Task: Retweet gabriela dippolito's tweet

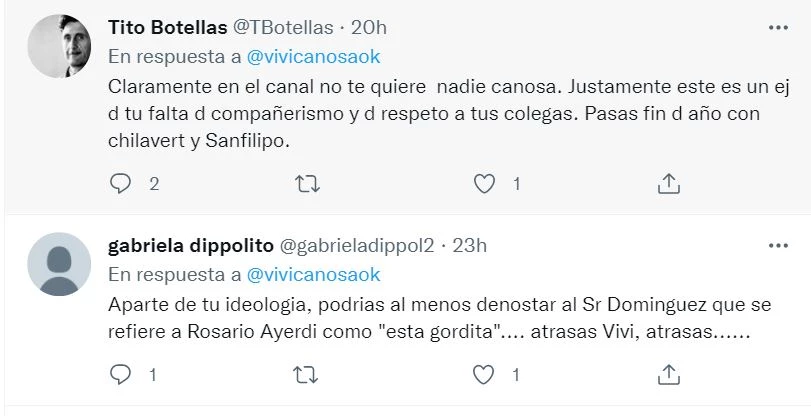Action: 309,375
